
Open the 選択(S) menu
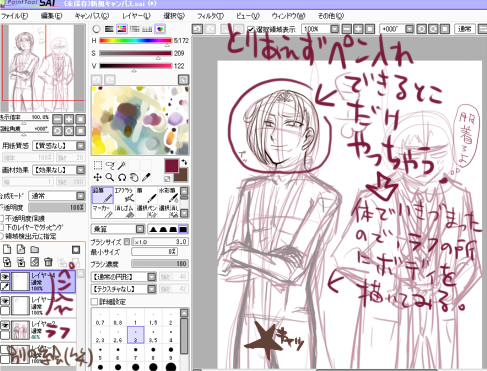[174, 16]
